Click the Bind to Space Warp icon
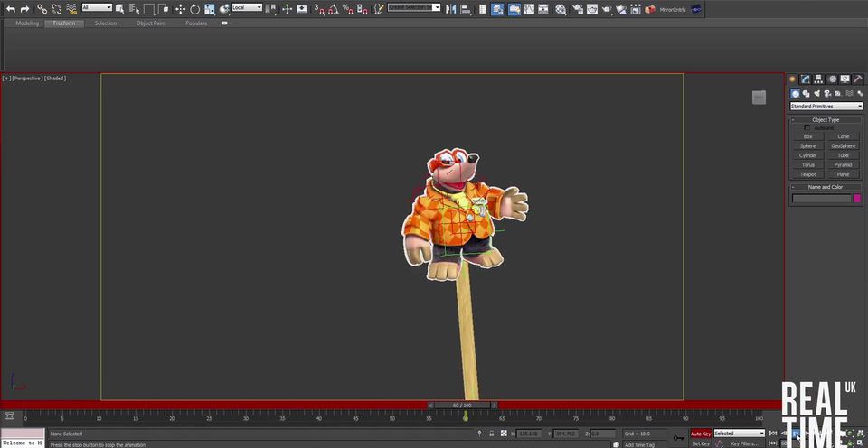Image resolution: width=868 pixels, height=448 pixels. pyautogui.click(x=71, y=9)
